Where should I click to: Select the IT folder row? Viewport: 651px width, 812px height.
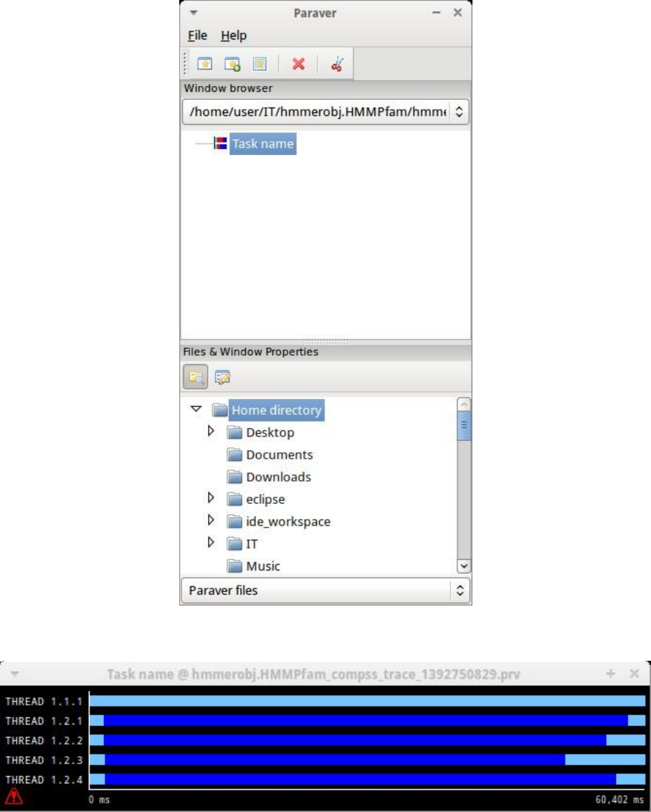[251, 544]
